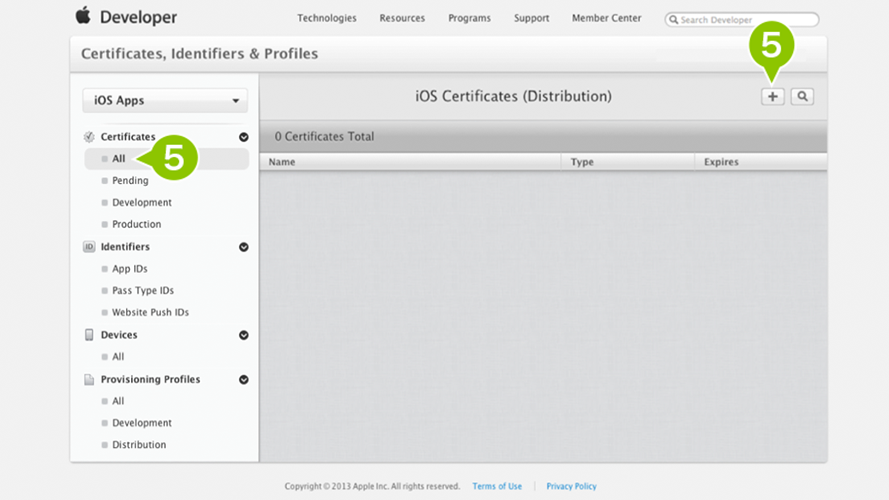Click the certificate search magnifier button

click(x=802, y=96)
